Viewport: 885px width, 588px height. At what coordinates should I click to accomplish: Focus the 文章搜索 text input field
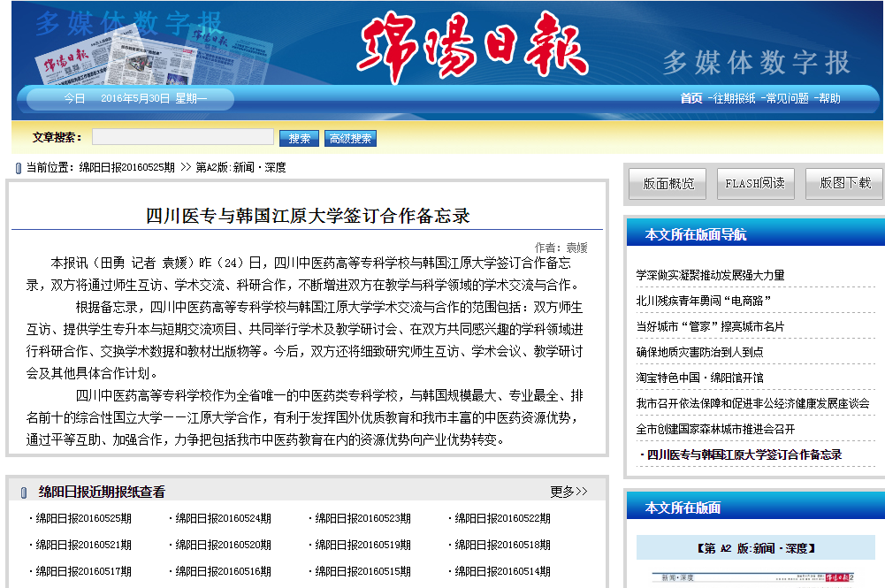click(x=183, y=138)
